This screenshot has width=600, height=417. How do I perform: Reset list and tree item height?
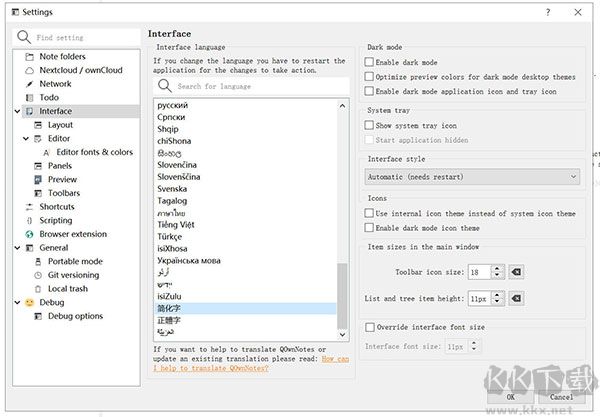516,299
